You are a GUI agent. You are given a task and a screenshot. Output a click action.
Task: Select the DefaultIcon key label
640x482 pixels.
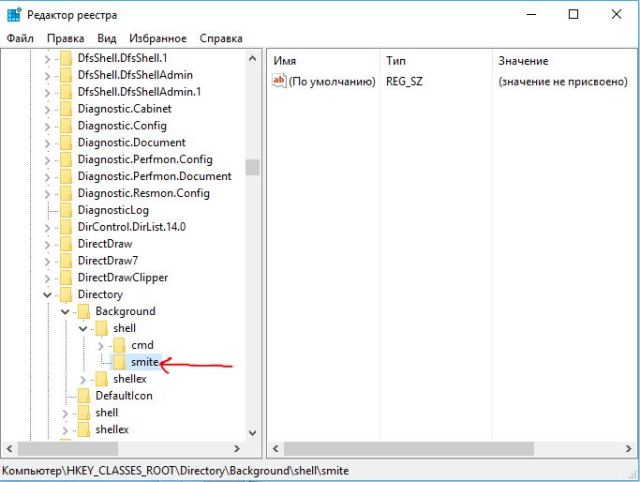124,396
